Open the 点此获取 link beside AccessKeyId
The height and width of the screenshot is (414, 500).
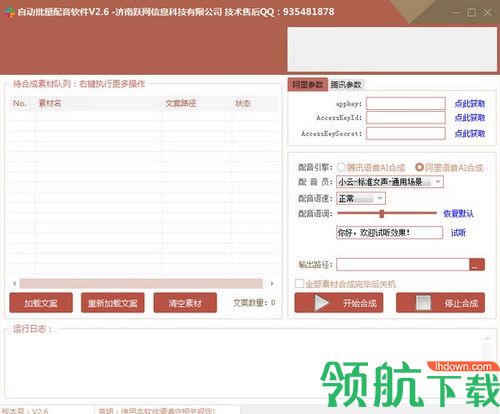point(470,118)
